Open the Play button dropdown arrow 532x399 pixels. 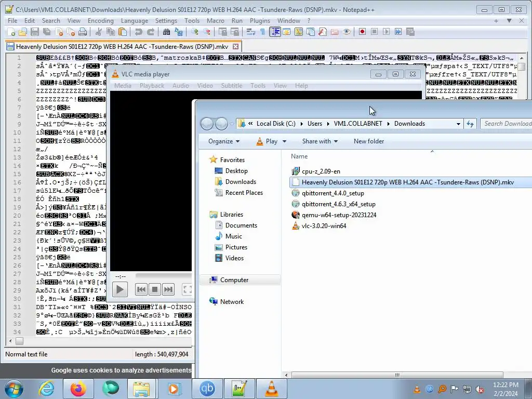click(x=284, y=141)
